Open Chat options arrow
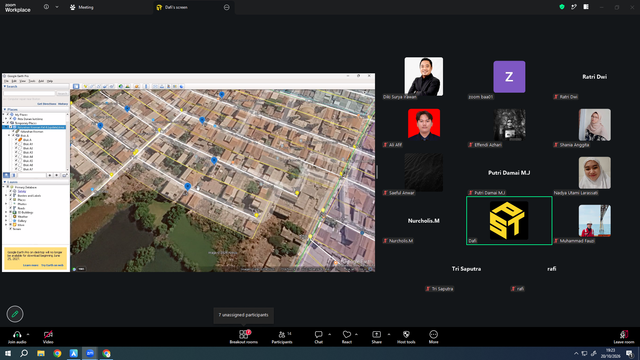This screenshot has height=360, width=640. coord(329,334)
